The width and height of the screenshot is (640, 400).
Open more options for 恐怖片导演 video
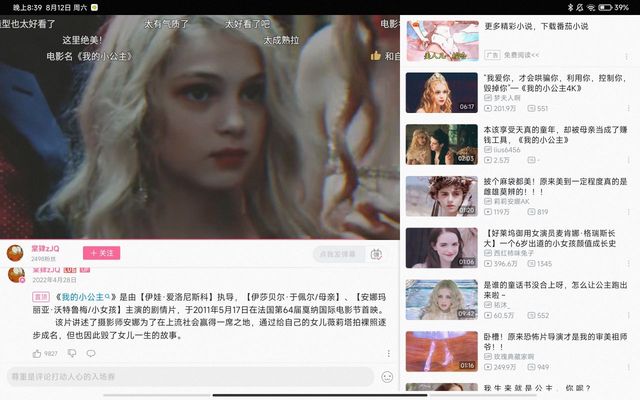coord(628,367)
